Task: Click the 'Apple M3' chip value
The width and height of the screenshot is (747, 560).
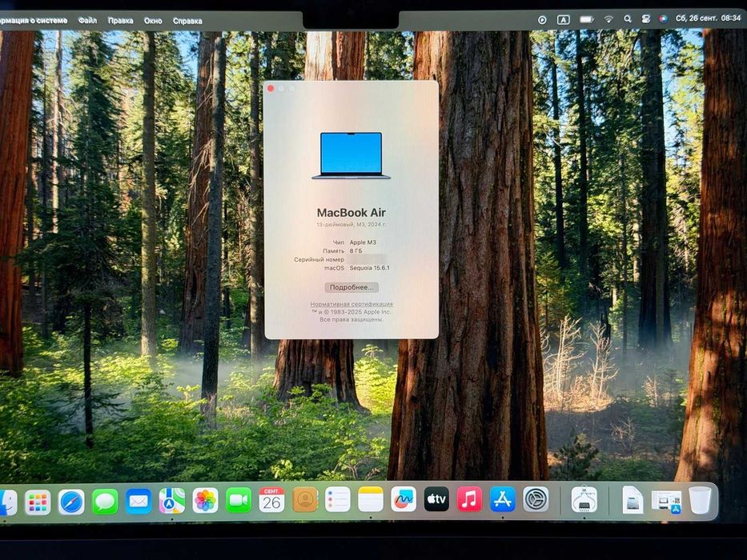Action: [363, 242]
